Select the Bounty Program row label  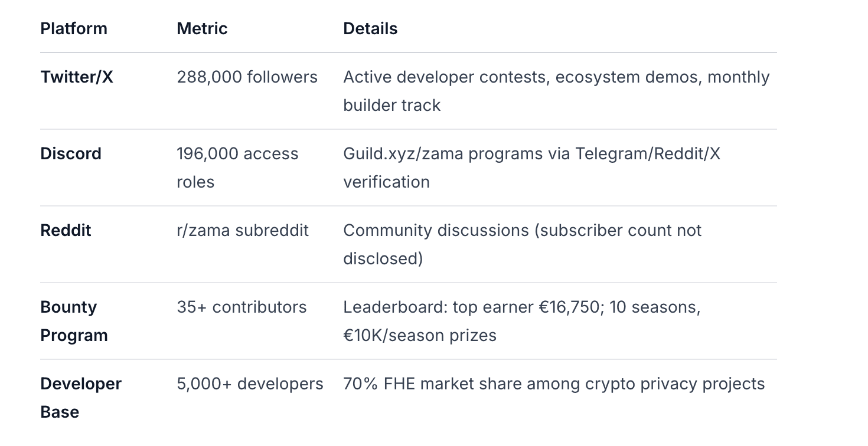click(74, 321)
